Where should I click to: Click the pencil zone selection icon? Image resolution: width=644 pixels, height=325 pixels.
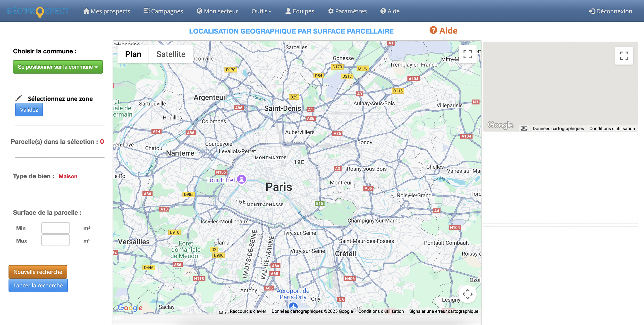[x=19, y=98]
